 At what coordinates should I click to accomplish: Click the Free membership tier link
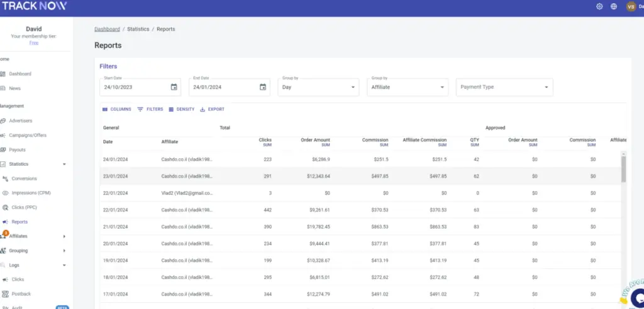(x=33, y=43)
